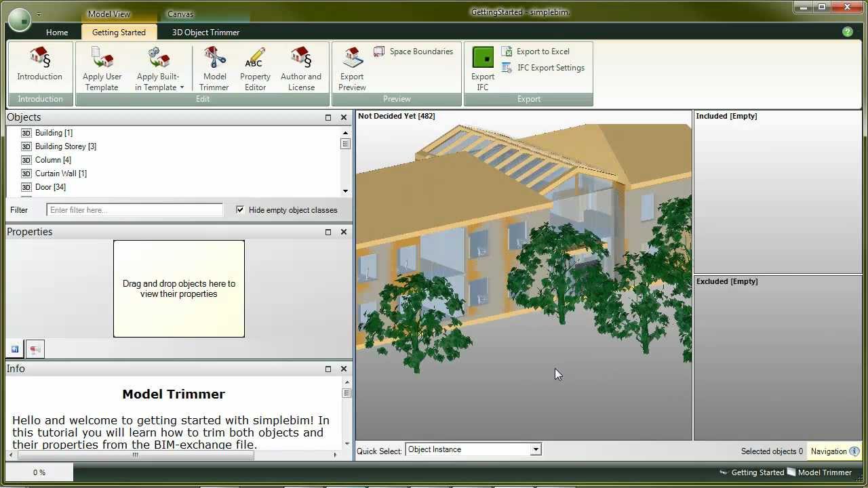This screenshot has height=488, width=868.
Task: Open the Property Editor tool
Action: click(255, 68)
